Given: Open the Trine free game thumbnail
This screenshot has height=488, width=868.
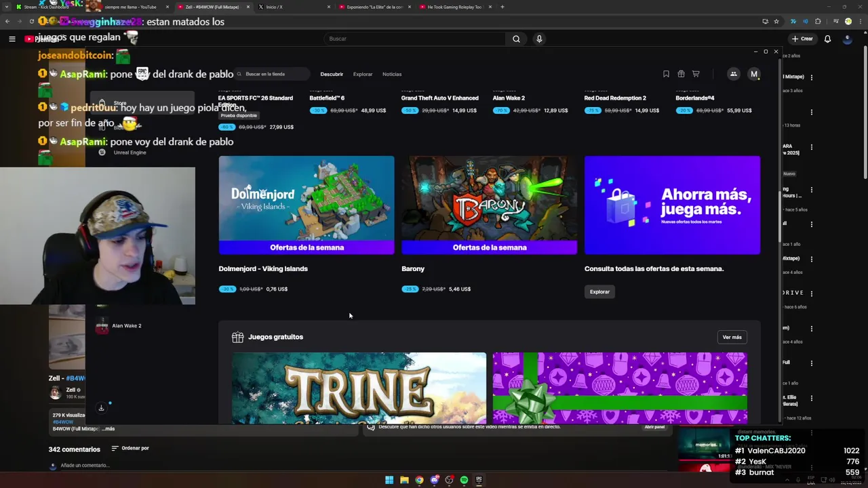Looking at the screenshot, I should [x=359, y=388].
